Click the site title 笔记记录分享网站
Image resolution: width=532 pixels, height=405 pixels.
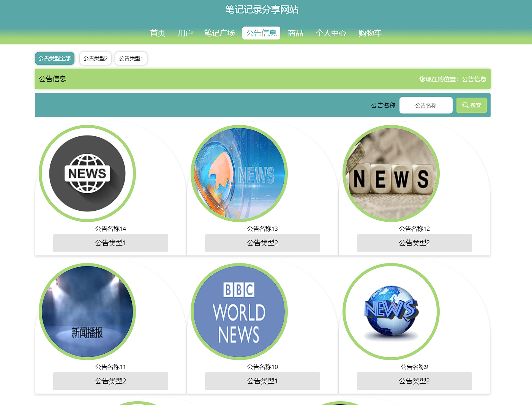point(262,9)
